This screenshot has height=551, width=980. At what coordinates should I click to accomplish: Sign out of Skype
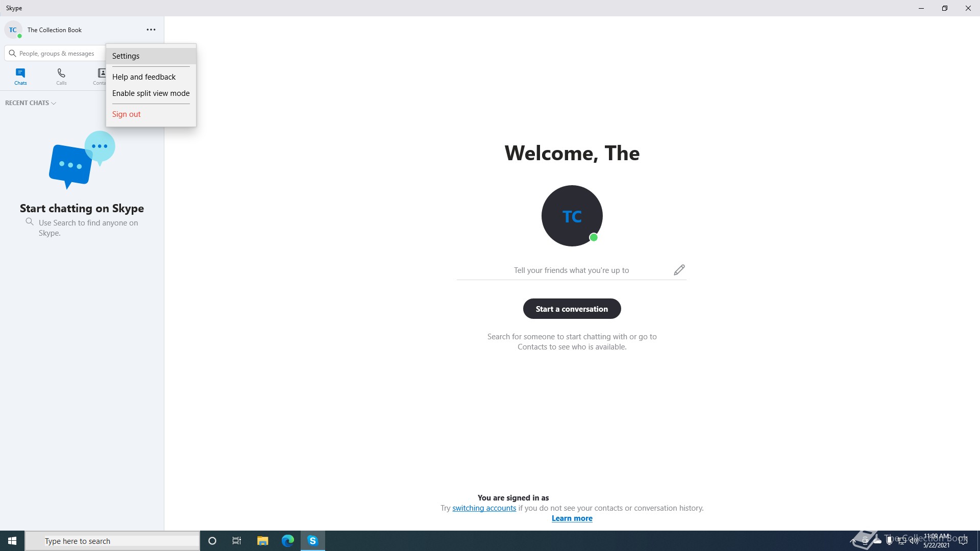[x=151, y=114]
